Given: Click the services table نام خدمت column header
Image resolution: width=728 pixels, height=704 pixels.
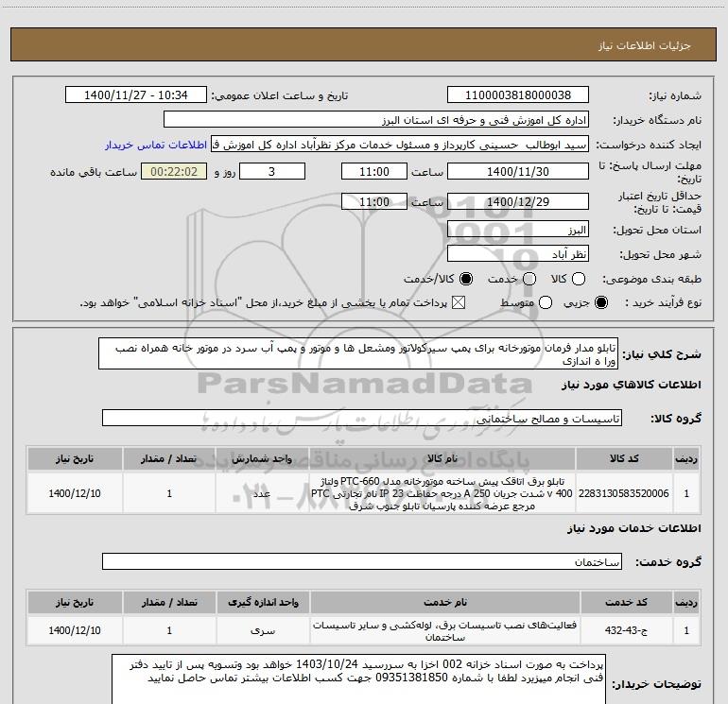Looking at the screenshot, I should 444,602.
